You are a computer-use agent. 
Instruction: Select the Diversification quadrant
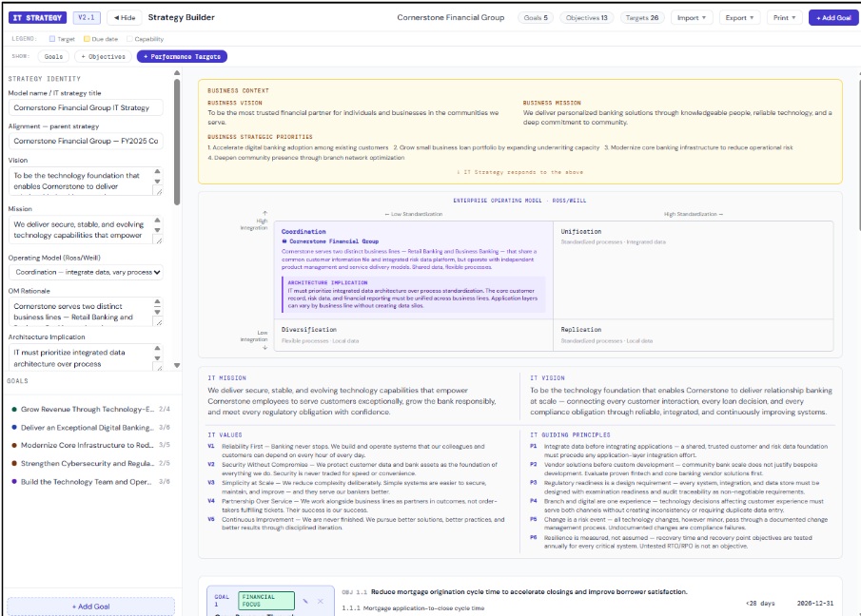point(414,336)
